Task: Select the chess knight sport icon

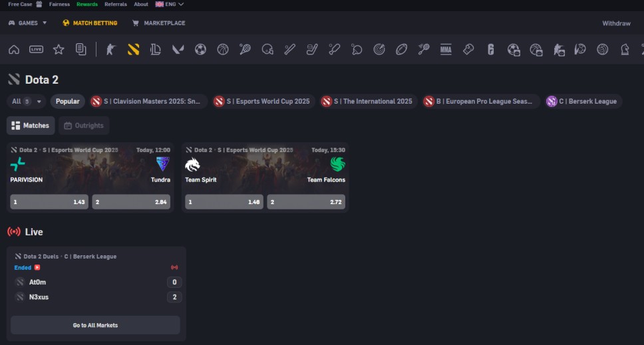Action: click(x=625, y=50)
